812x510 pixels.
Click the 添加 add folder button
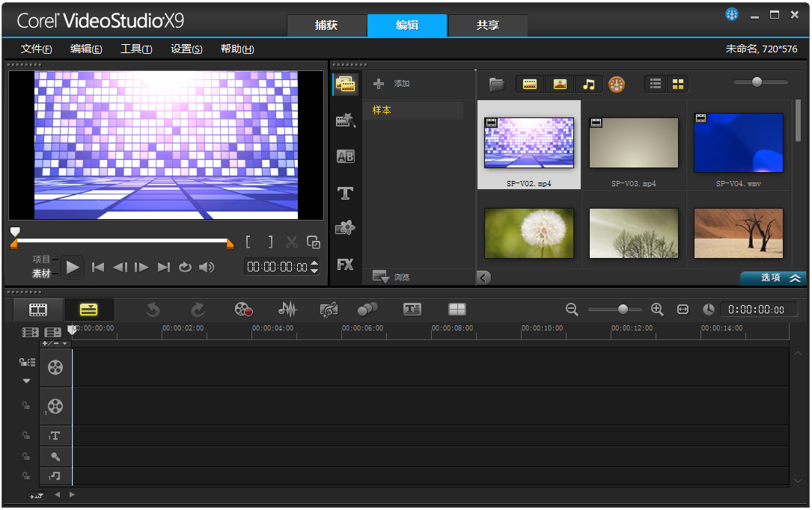391,83
